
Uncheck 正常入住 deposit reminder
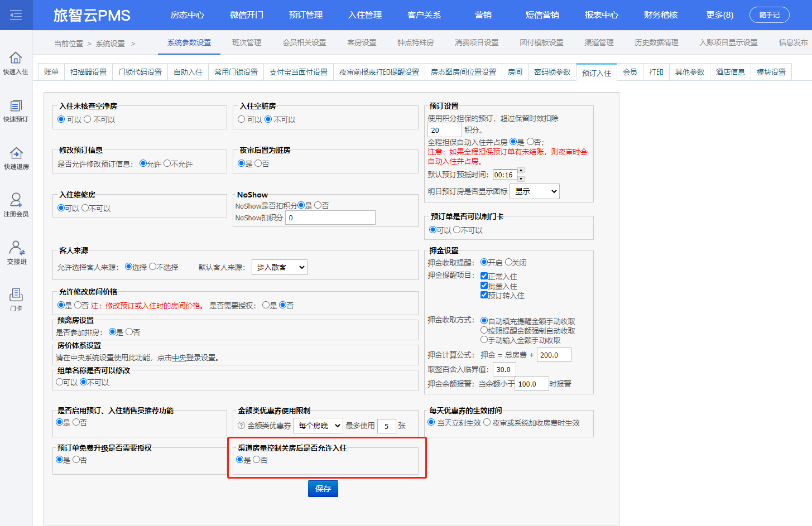484,276
